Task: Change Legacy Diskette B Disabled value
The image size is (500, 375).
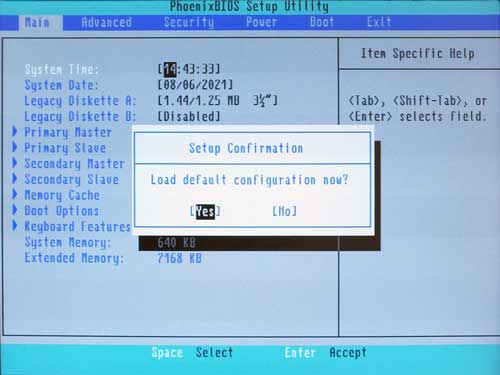Action: [189, 117]
